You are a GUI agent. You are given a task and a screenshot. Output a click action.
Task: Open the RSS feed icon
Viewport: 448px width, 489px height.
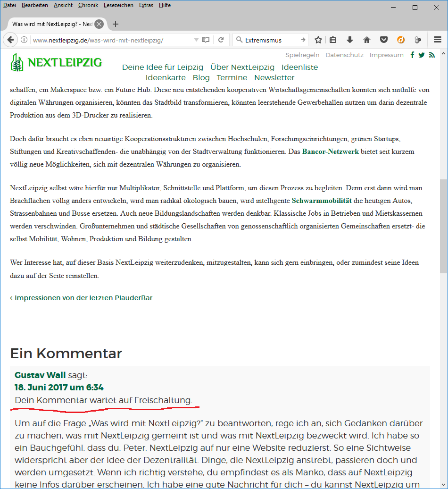click(x=432, y=55)
